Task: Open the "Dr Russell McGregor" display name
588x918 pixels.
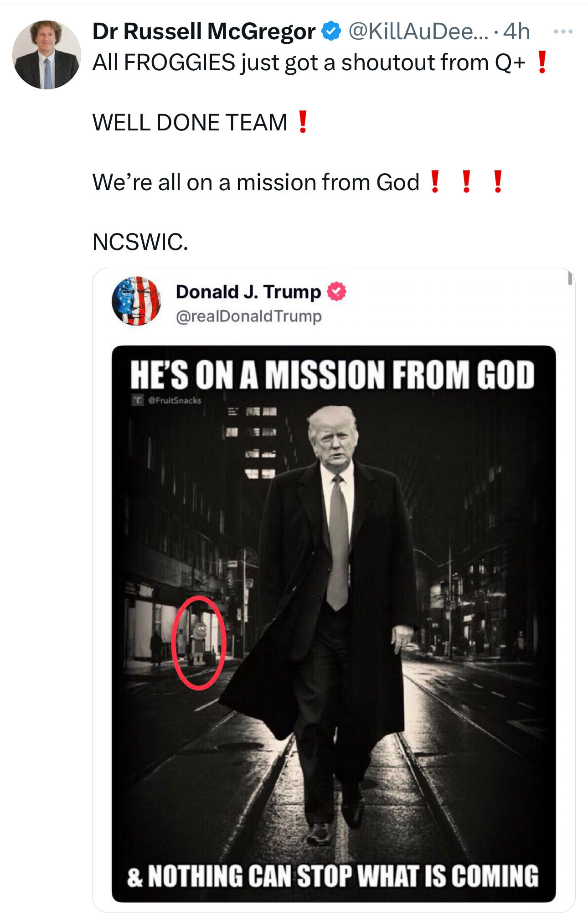Action: point(204,31)
